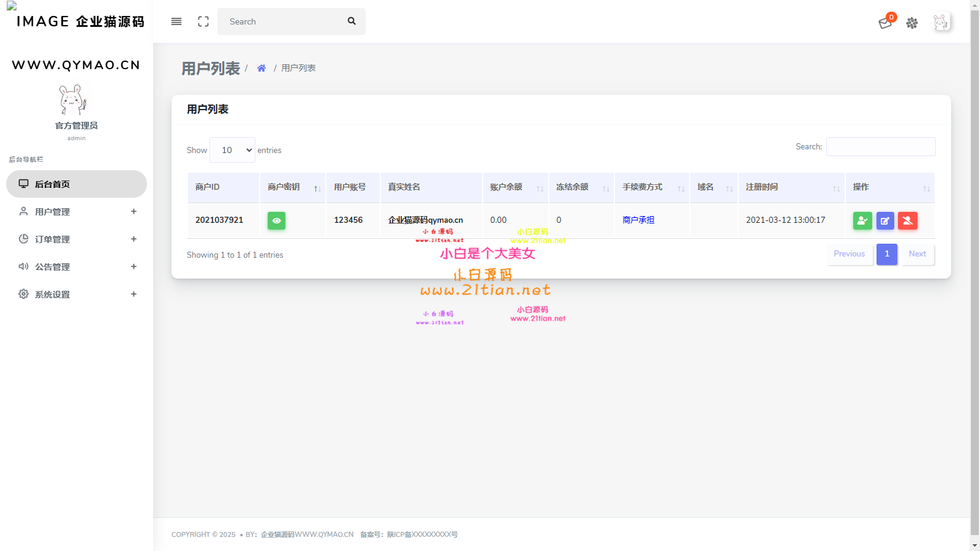
Task: Open the admin avatar in top right
Action: click(941, 23)
